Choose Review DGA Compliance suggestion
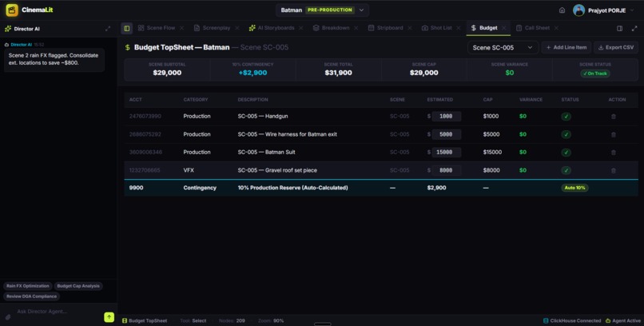This screenshot has width=644, height=326. [x=31, y=296]
